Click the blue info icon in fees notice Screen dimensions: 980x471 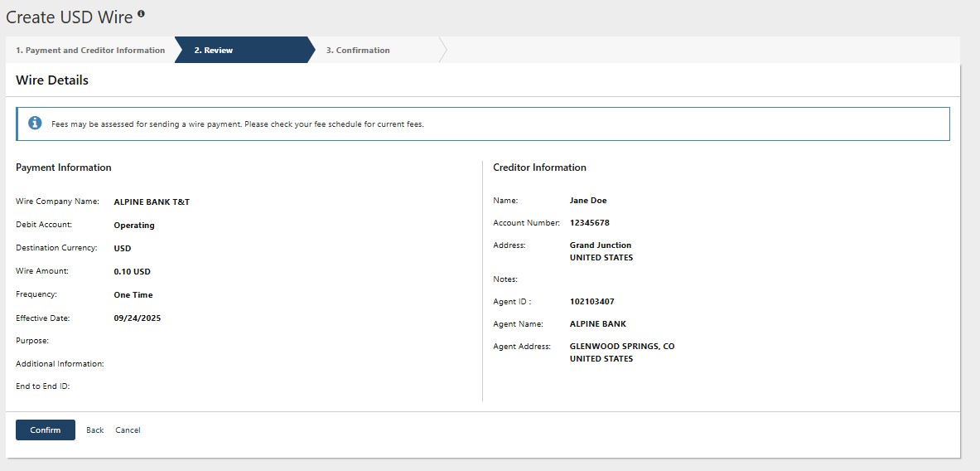[35, 124]
